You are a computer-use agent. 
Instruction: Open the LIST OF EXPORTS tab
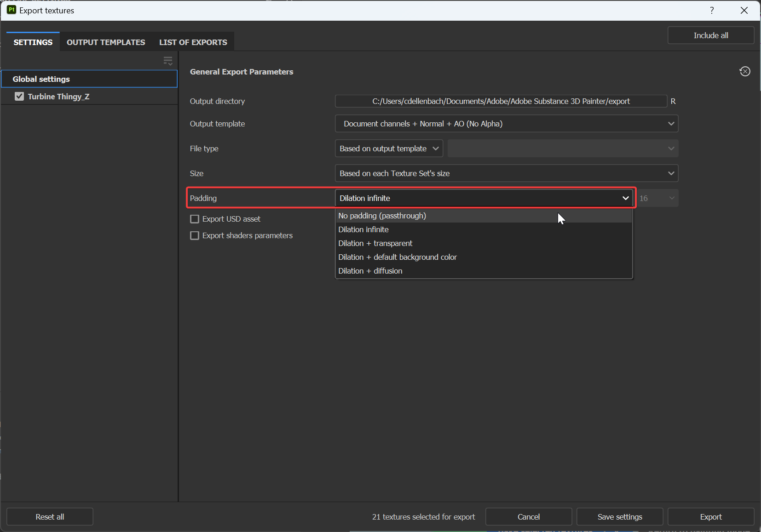tap(193, 42)
